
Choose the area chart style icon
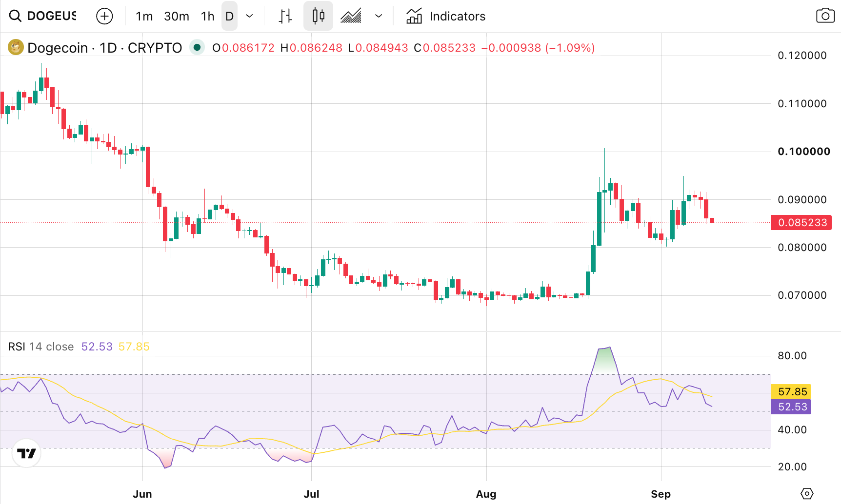pos(351,16)
